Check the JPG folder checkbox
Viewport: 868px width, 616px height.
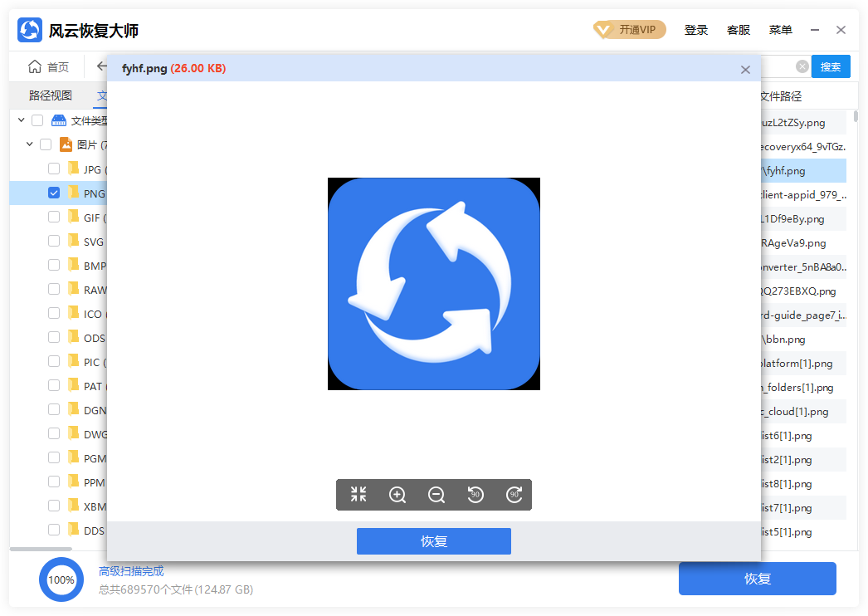coord(54,169)
